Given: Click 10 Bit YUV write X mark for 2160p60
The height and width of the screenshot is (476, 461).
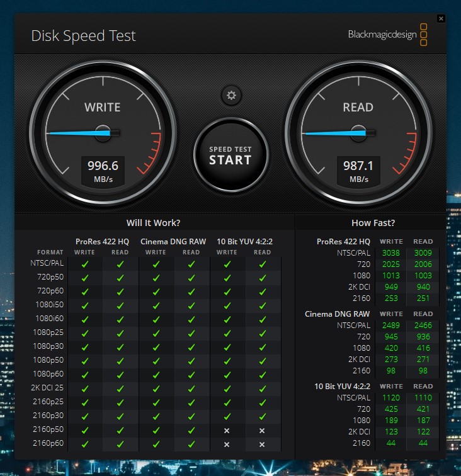Looking at the screenshot, I should (x=227, y=445).
